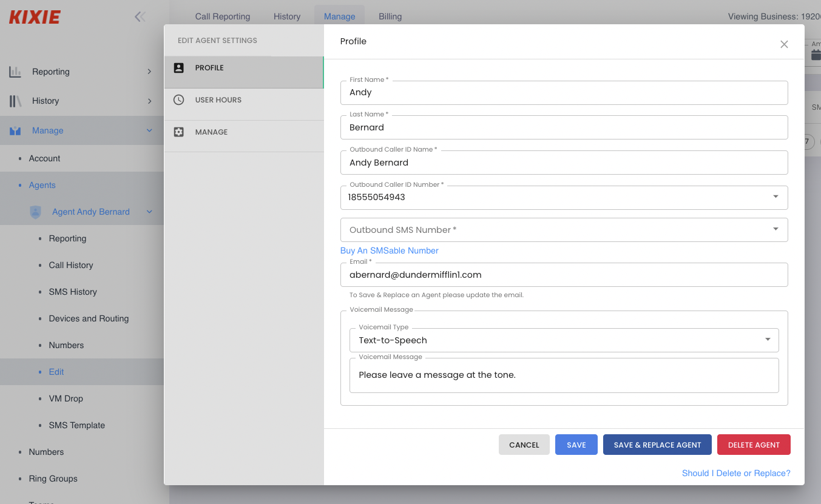Collapse the Manage sidebar section

tap(149, 130)
